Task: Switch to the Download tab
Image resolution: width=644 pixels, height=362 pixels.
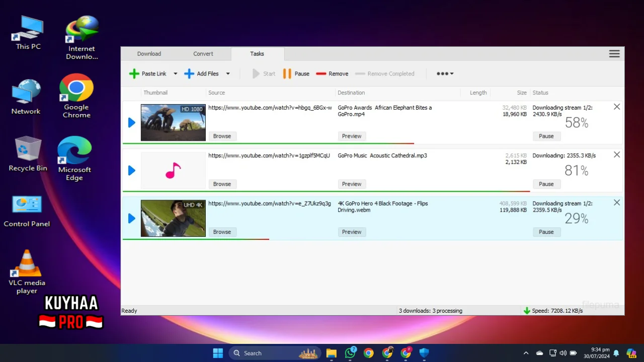Action: (x=149, y=54)
